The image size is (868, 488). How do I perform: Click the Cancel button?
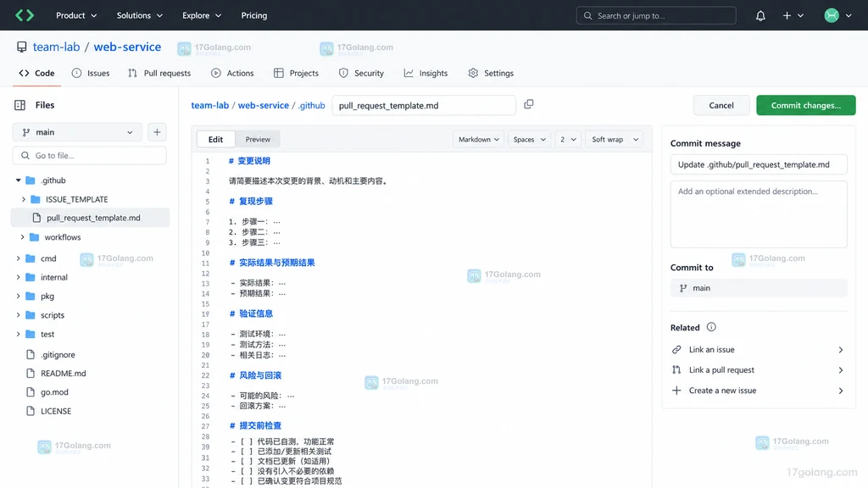click(x=721, y=105)
